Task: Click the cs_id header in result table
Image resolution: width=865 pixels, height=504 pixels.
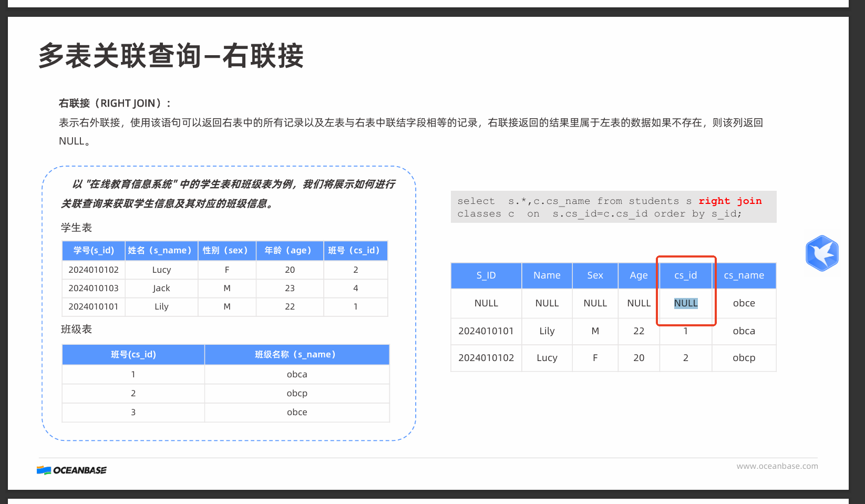Action: pyautogui.click(x=686, y=275)
